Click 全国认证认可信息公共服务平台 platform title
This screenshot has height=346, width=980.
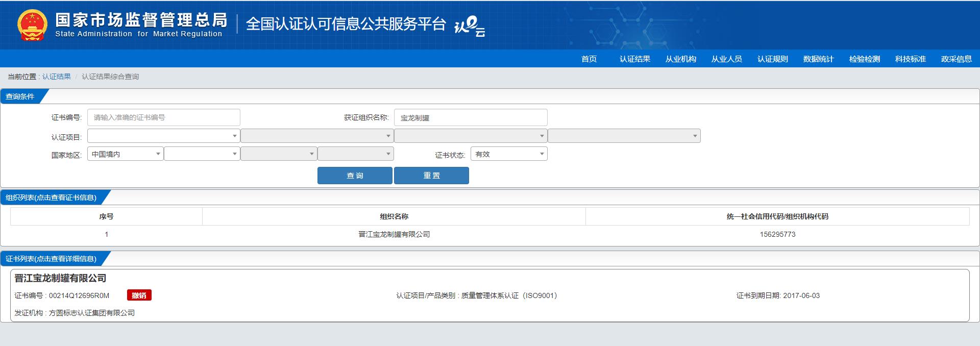346,24
